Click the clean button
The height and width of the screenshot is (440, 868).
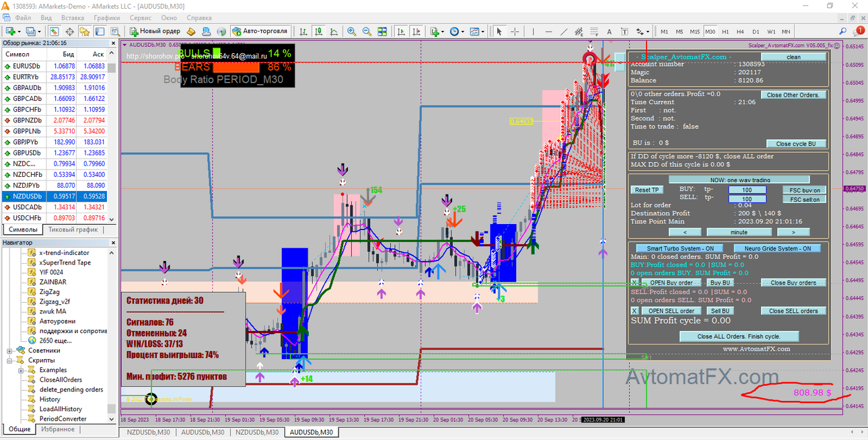[x=794, y=57]
